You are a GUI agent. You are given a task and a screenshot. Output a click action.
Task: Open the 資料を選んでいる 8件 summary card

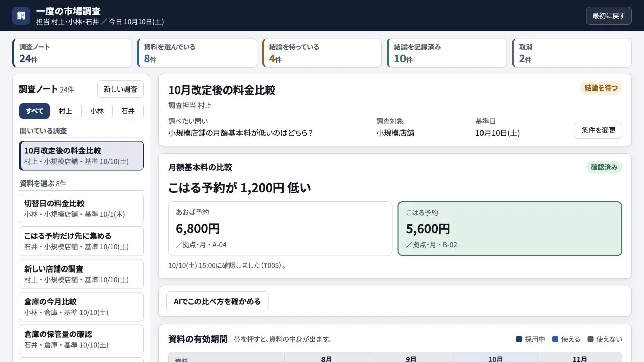pos(197,53)
